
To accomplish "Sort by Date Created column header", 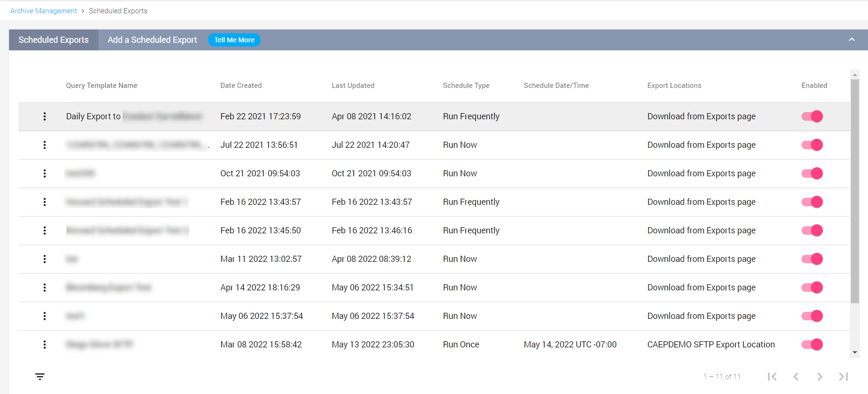I will 241,86.
